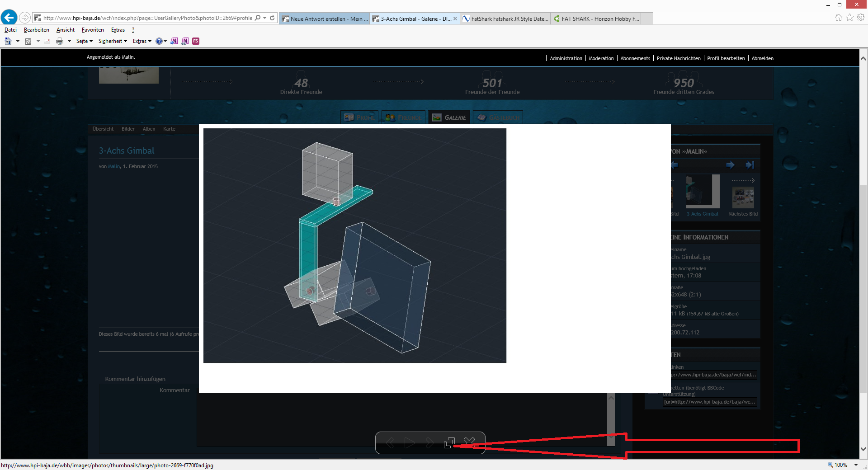Click the blue next-photo arrow in sidebar
Image resolution: width=868 pixels, height=470 pixels.
(x=730, y=165)
